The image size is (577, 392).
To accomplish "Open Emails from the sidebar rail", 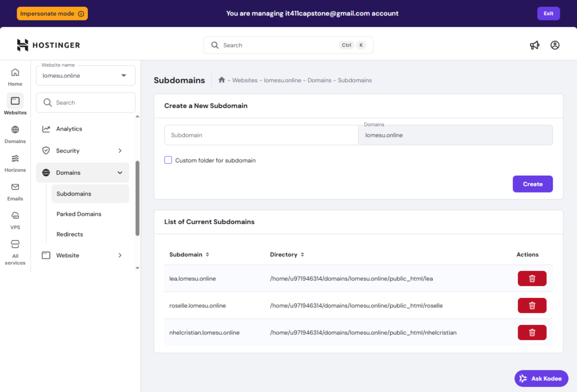I will [15, 192].
